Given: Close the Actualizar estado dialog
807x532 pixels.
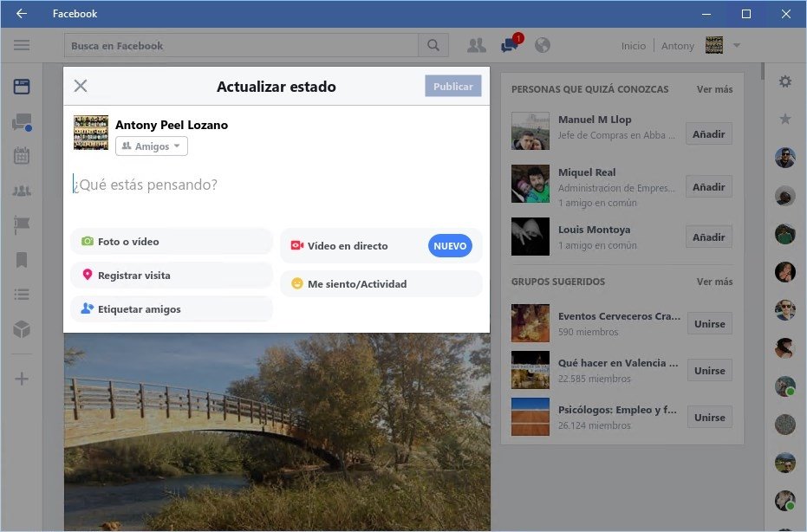Looking at the screenshot, I should [81, 86].
